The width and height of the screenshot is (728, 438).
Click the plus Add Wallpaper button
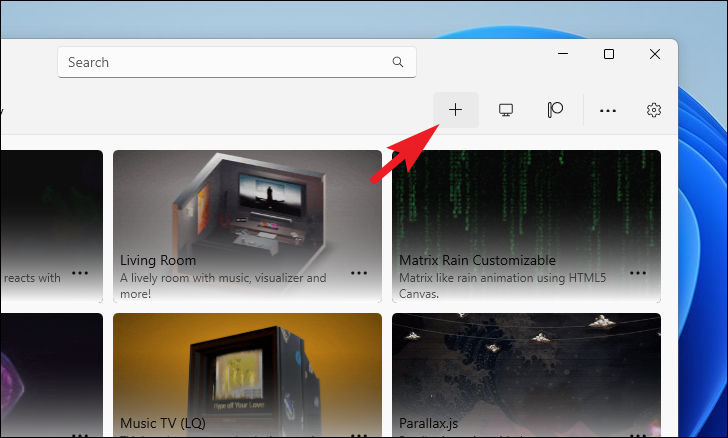pos(455,110)
